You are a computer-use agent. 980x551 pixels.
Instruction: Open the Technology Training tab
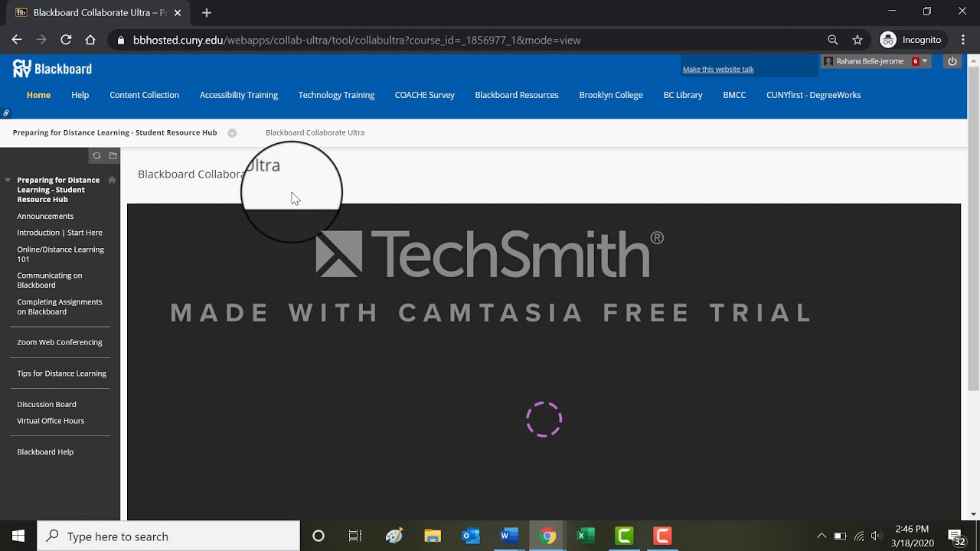click(336, 95)
